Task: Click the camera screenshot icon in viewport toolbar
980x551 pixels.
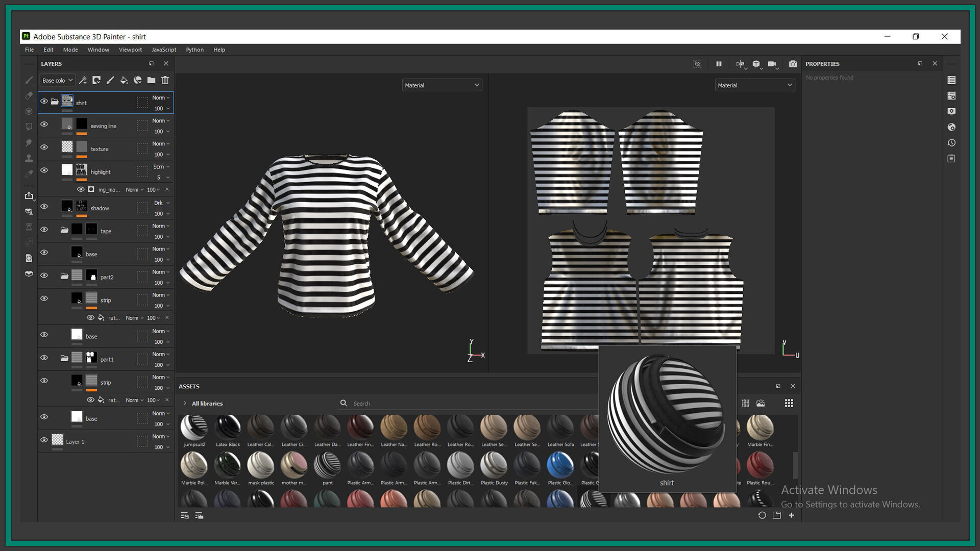Action: pyautogui.click(x=792, y=64)
